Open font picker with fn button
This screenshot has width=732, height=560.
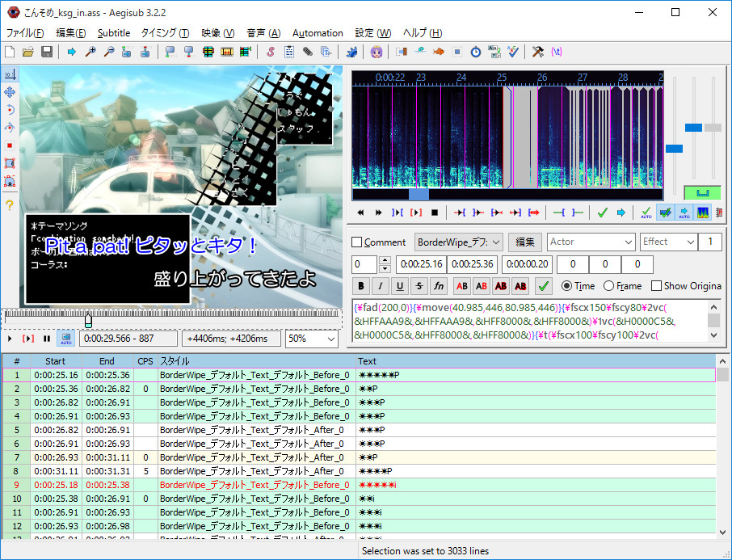[x=439, y=286]
